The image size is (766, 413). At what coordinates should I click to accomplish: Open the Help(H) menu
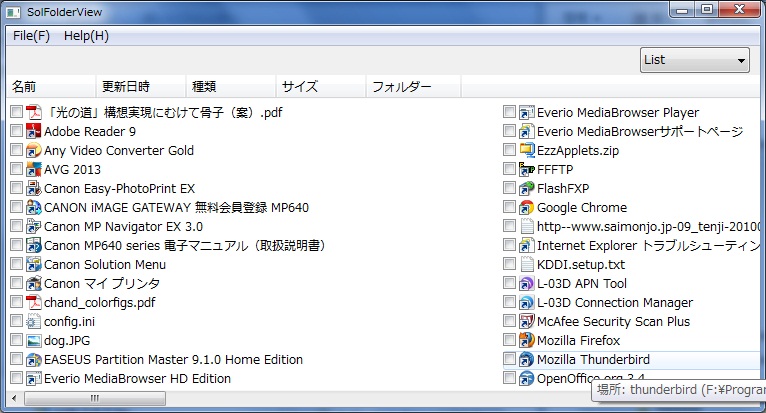click(x=86, y=36)
